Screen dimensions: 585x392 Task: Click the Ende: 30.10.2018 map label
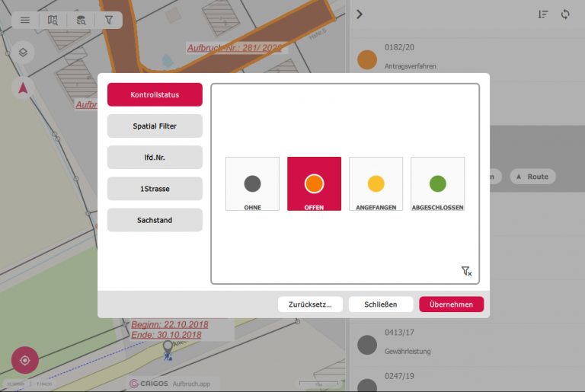point(166,335)
